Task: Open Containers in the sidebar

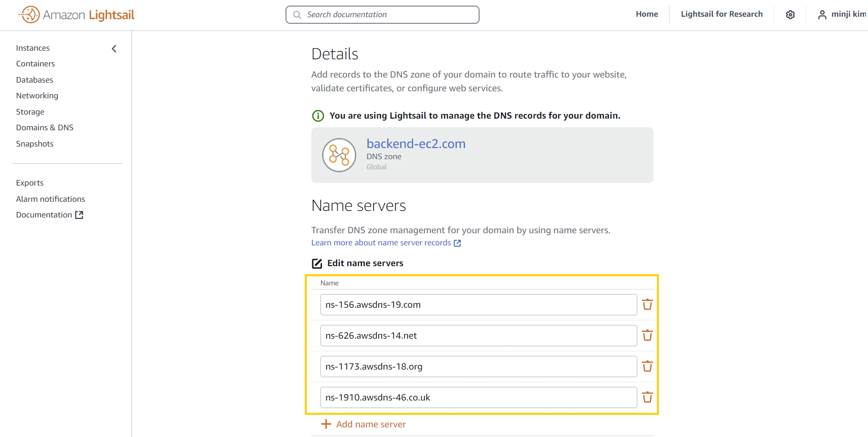Action: point(35,64)
